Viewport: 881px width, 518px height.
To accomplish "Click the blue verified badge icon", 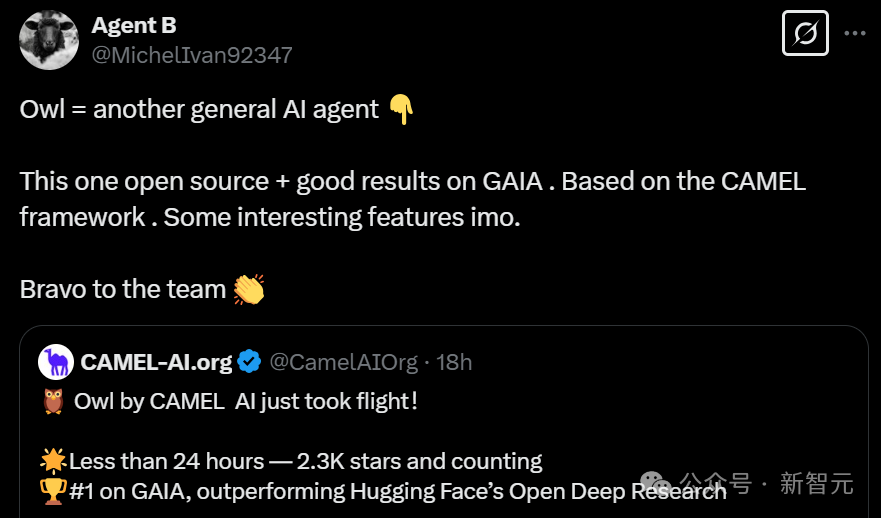I will point(249,362).
